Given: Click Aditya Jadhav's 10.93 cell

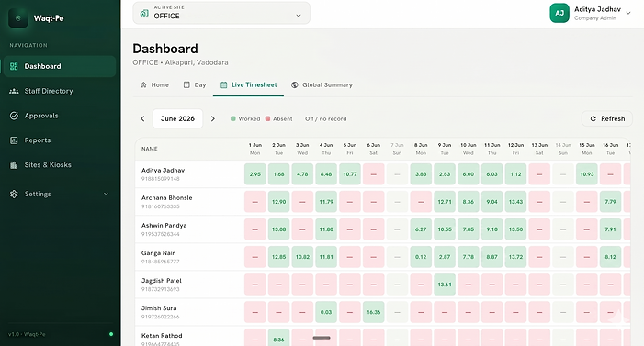Looking at the screenshot, I should 586,174.
